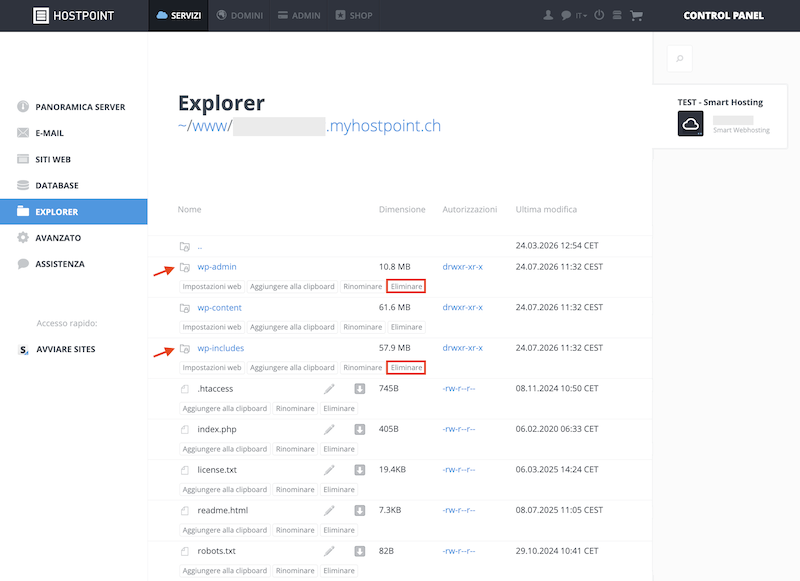Click Eliminare for wp-content
Screen dimensions: 800x581
(x=406, y=327)
